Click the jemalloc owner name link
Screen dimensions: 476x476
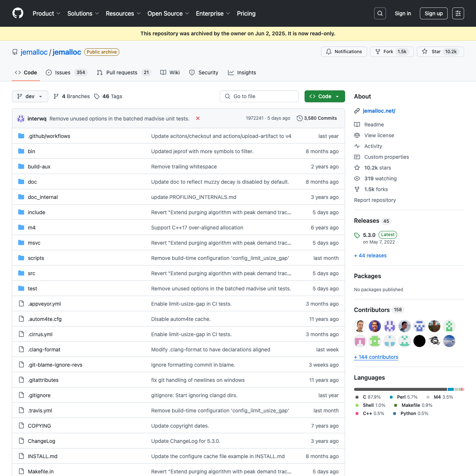(34, 52)
